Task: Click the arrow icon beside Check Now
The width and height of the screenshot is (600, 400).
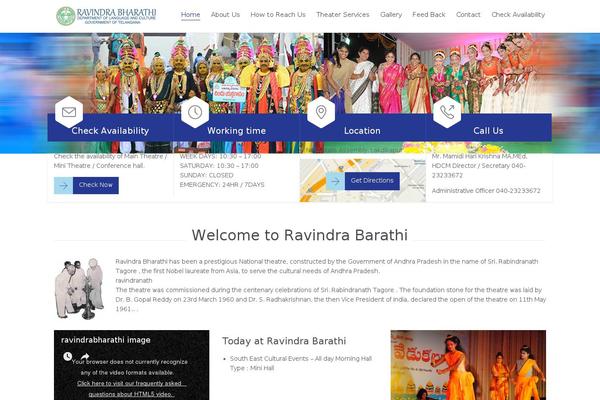Action: click(64, 185)
